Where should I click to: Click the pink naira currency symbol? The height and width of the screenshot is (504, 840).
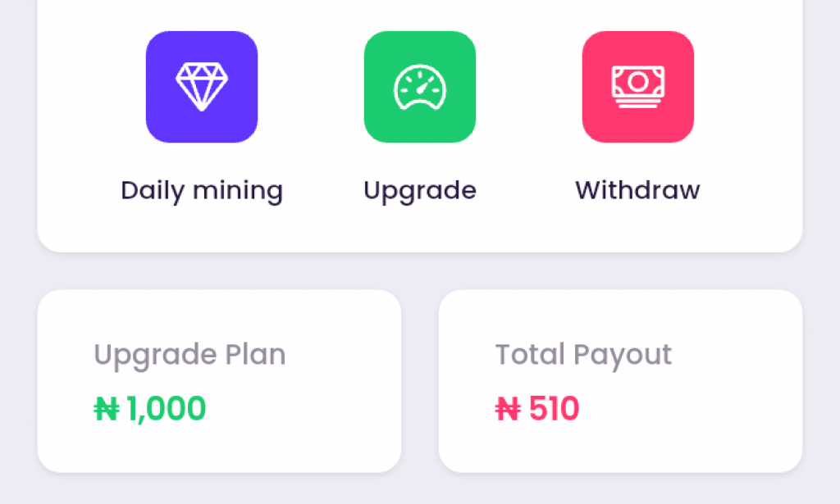pyautogui.click(x=508, y=409)
